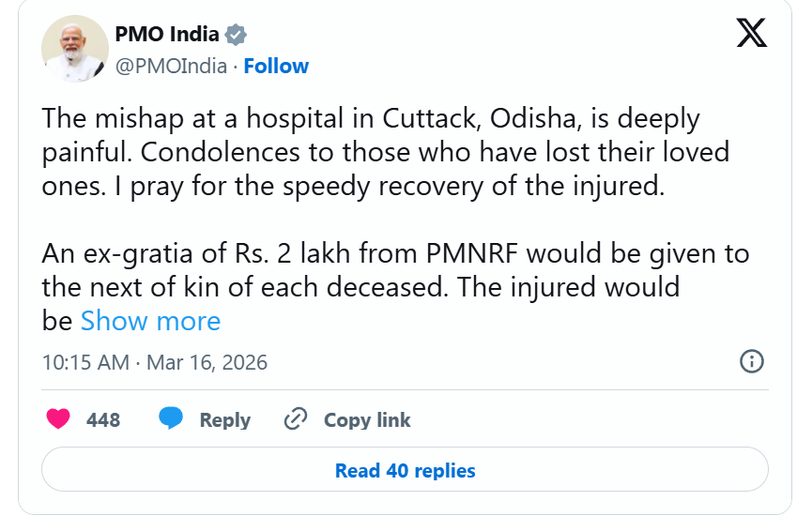The image size is (812, 516).
Task: Open the 10:15 AM timestamp link
Action: [85, 362]
